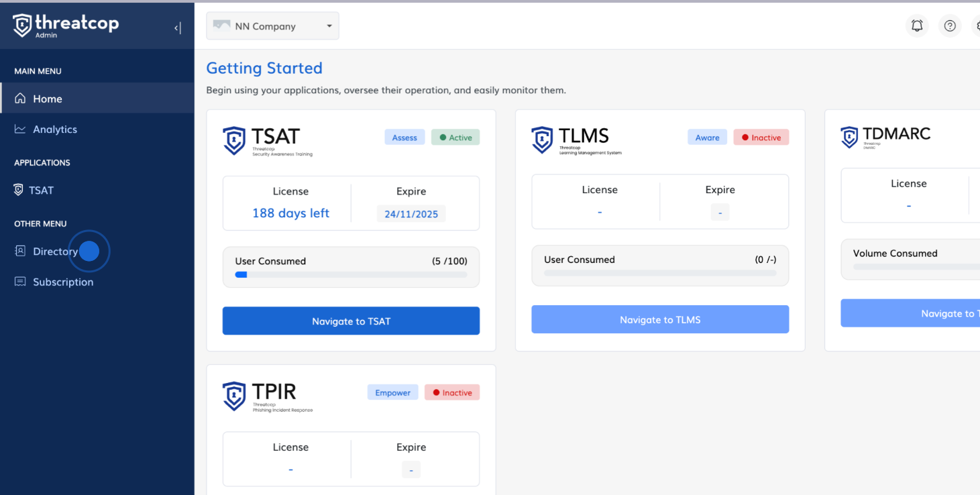Click the Threatcop Admin logo

point(66,25)
